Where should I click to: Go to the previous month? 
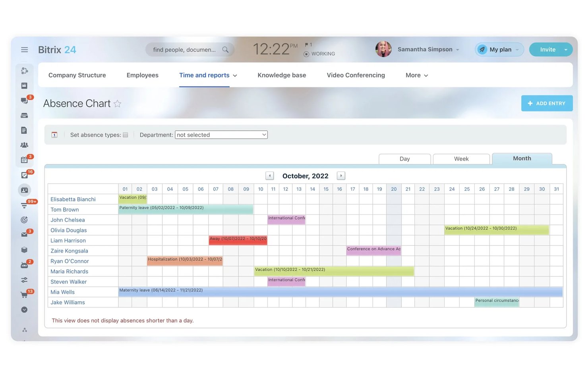(x=270, y=176)
